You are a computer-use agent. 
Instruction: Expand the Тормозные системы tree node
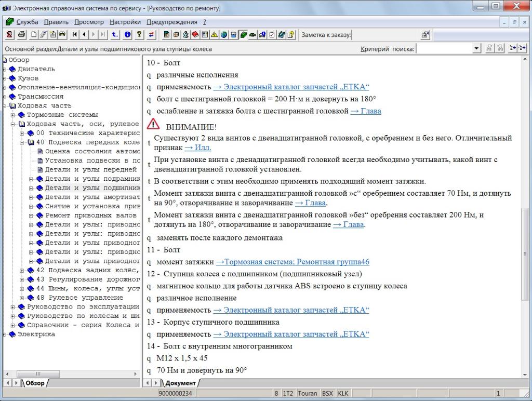(13, 115)
